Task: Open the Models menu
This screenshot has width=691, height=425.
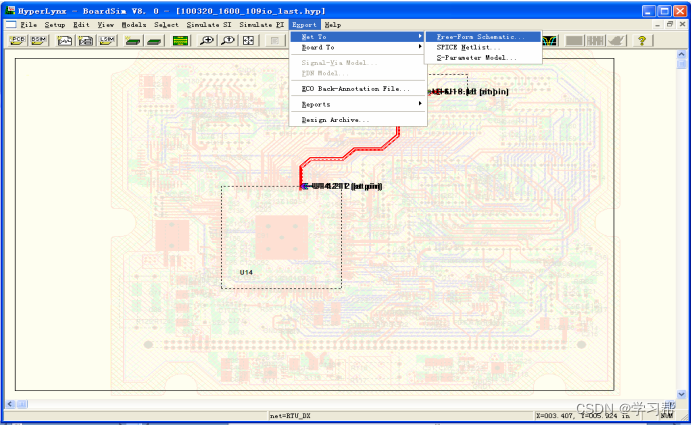Action: click(134, 25)
